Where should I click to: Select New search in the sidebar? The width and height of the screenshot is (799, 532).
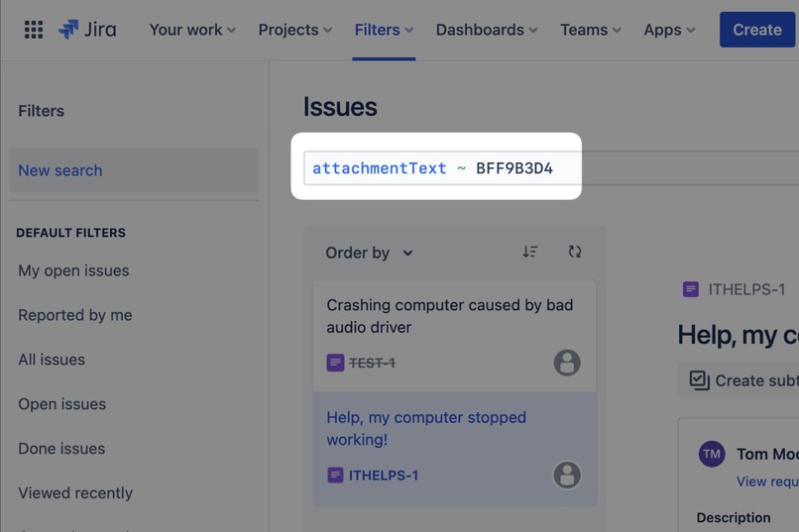click(134, 170)
